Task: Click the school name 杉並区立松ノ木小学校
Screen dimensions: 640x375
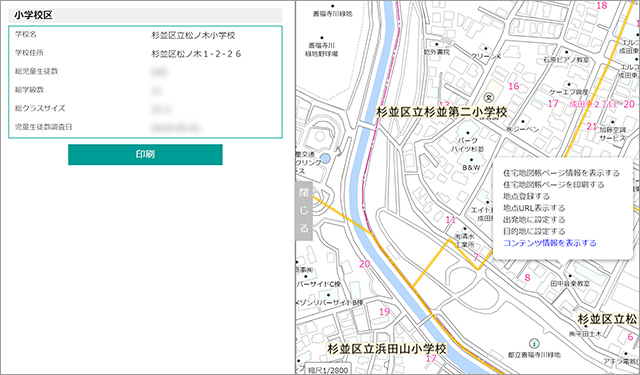Action: [193, 36]
